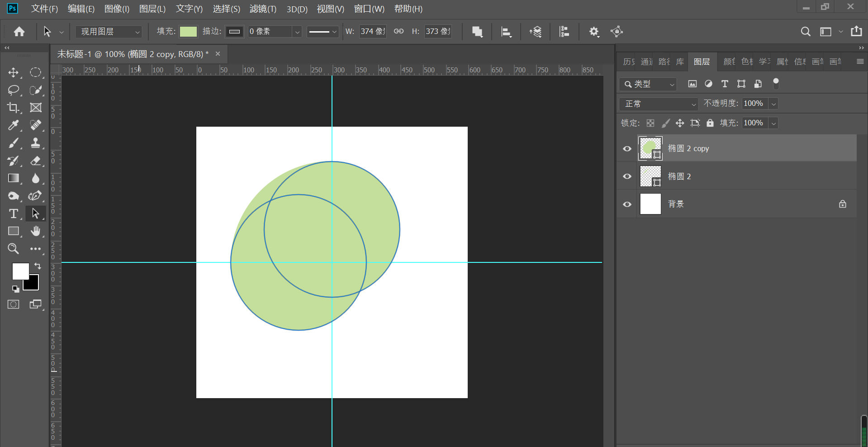This screenshot has height=447, width=868.
Task: Hide the 背景 layer
Action: point(627,204)
